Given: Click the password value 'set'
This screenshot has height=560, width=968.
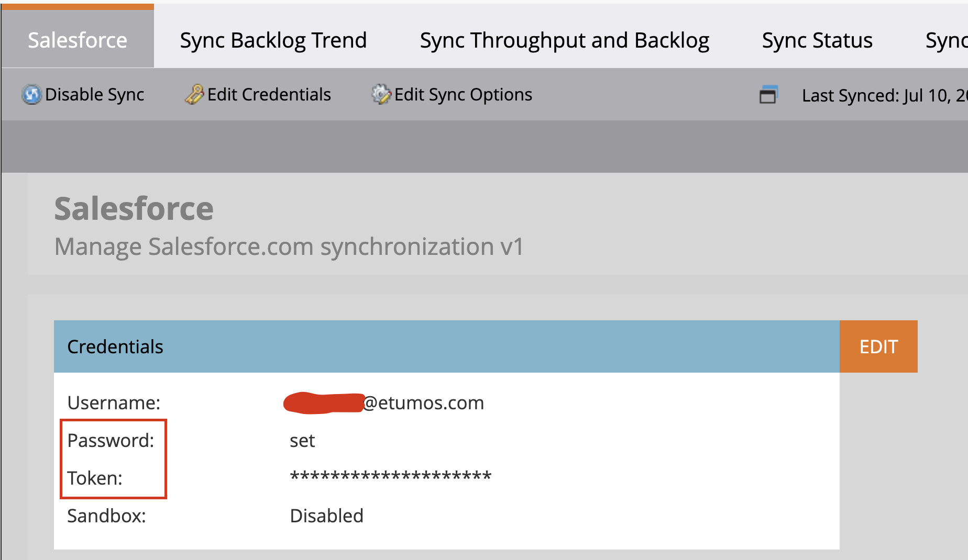Looking at the screenshot, I should [302, 441].
